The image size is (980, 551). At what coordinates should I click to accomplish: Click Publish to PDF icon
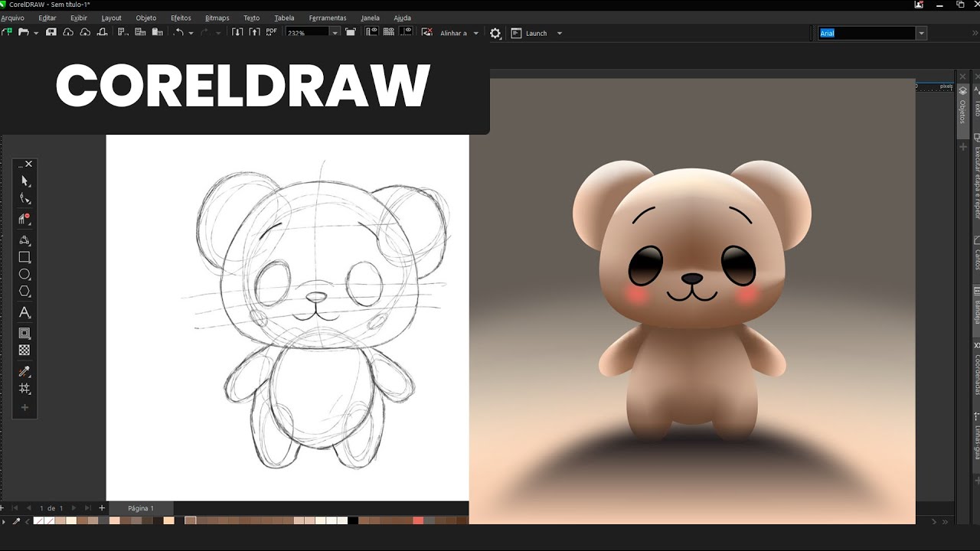pos(271,33)
